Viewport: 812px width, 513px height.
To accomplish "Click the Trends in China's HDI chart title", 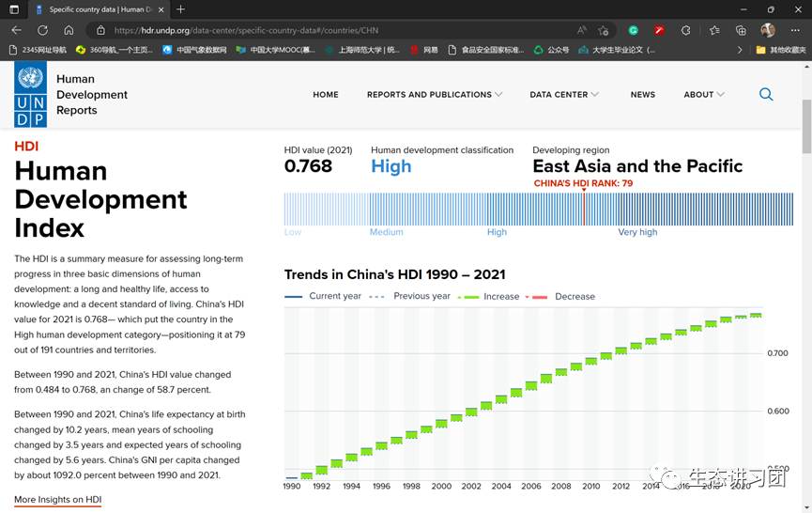I will click(x=394, y=274).
